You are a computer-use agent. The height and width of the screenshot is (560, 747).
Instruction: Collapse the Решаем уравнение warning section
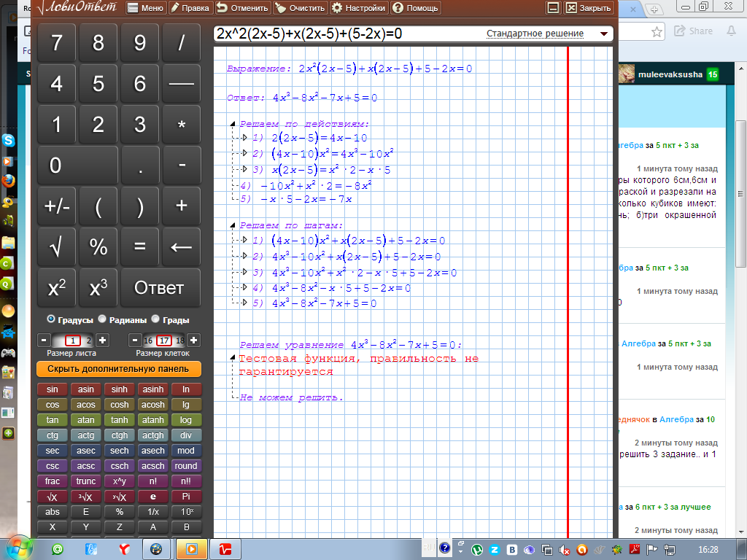[233, 357]
